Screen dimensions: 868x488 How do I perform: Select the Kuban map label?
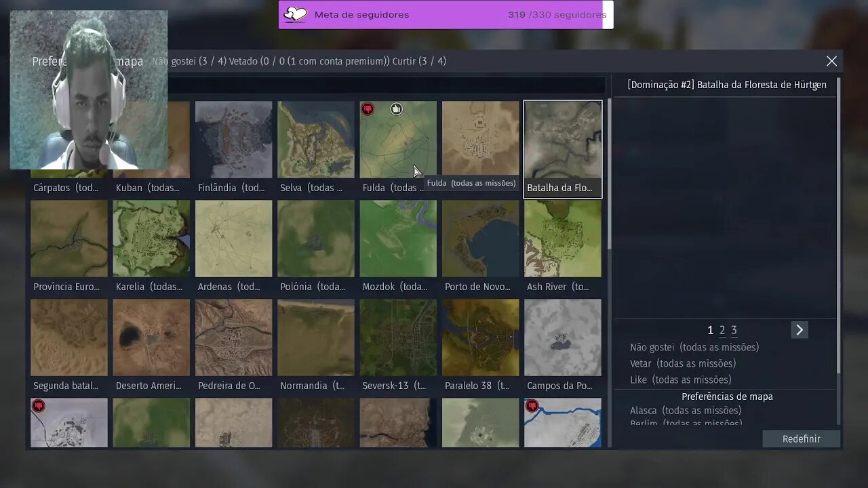tap(148, 188)
